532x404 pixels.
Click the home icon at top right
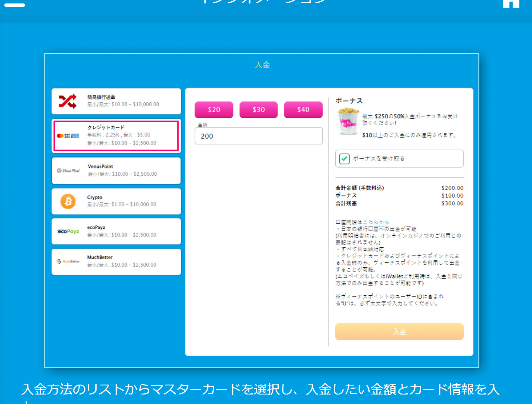511,3
